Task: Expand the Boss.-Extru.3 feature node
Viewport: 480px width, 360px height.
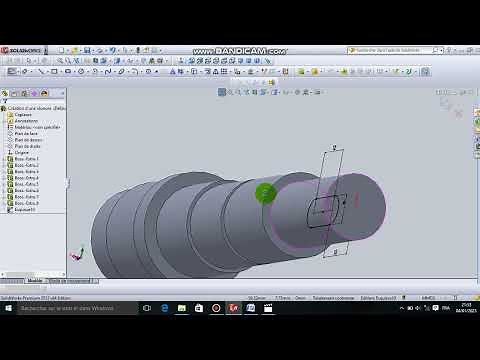Action: tap(3, 172)
